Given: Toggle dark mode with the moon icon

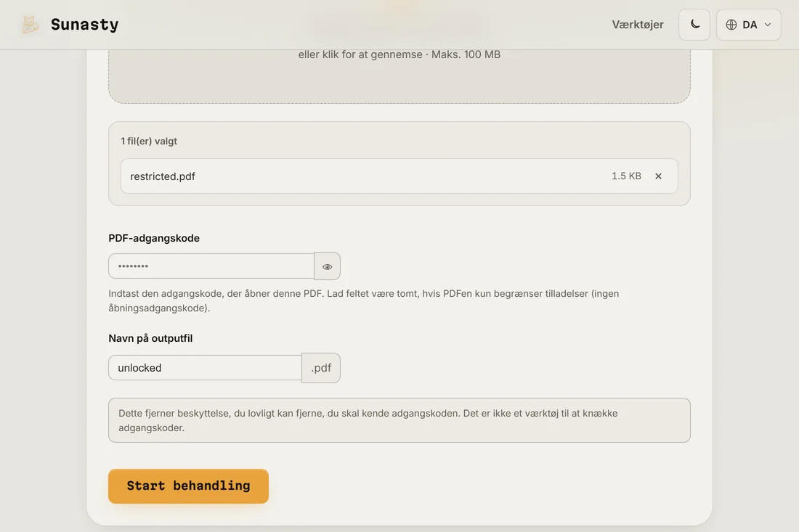Looking at the screenshot, I should click(694, 25).
